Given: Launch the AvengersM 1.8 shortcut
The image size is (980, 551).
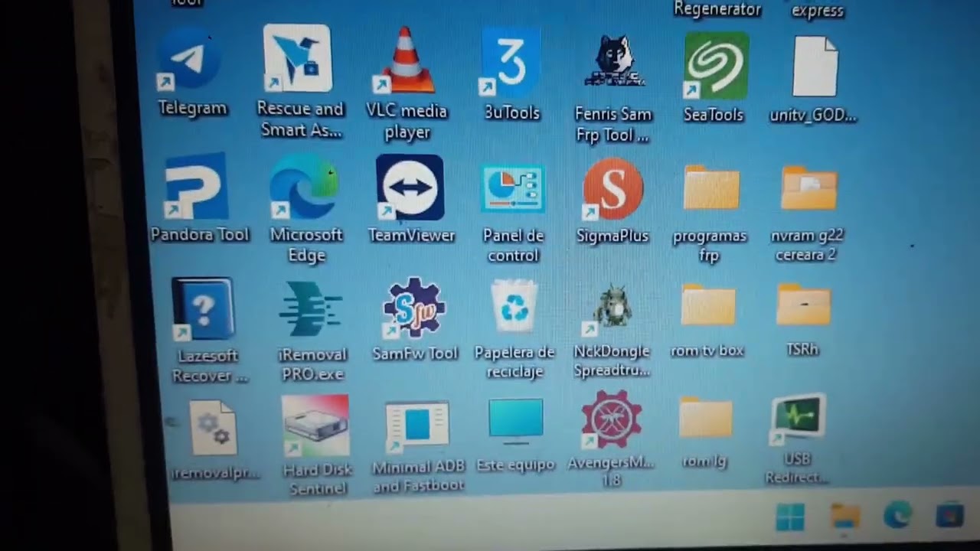Looking at the screenshot, I should tap(612, 419).
